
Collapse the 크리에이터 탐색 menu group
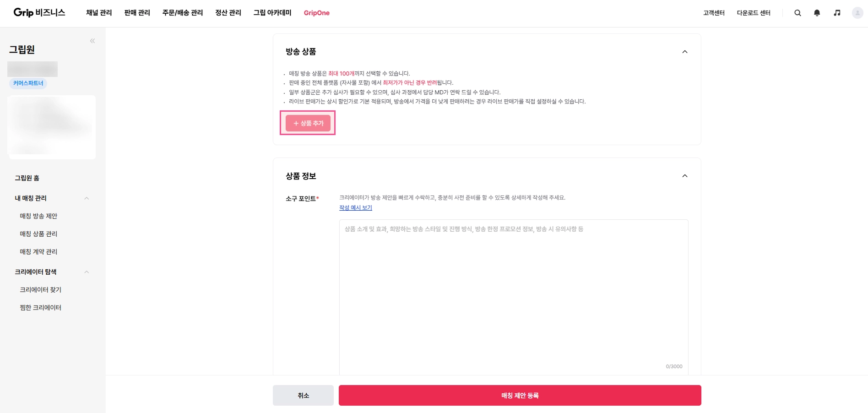87,272
